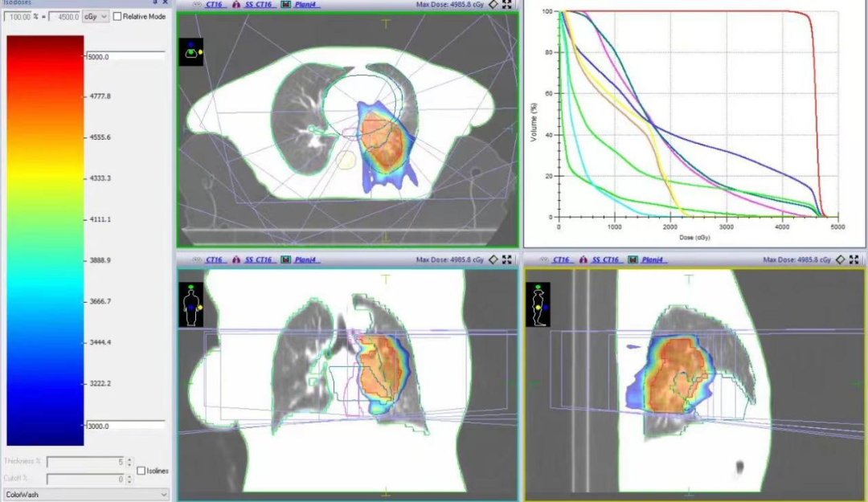Viewport: 868px width, 502px height.
Task: Click the 3888.9 tick label on color scale
Action: point(100,260)
